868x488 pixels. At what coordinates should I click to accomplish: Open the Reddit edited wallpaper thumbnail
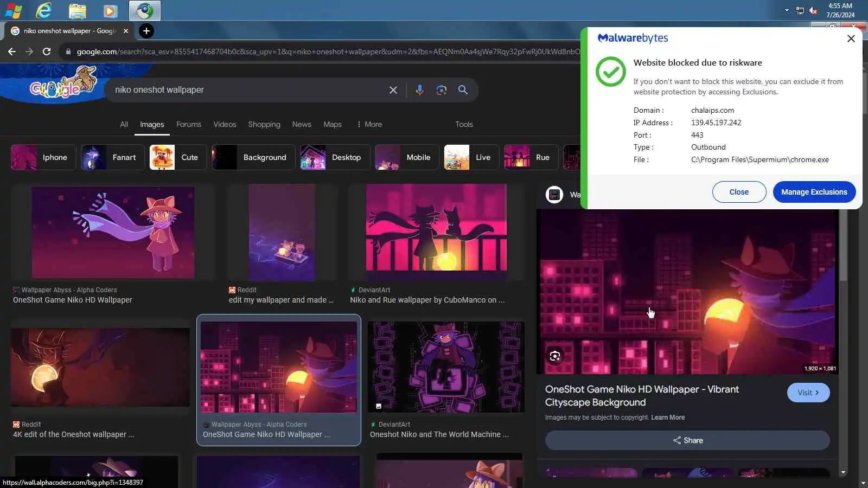tap(282, 232)
